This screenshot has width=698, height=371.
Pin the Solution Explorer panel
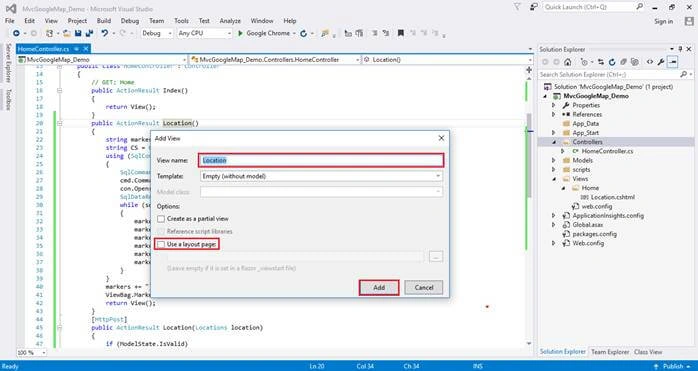[x=680, y=49]
